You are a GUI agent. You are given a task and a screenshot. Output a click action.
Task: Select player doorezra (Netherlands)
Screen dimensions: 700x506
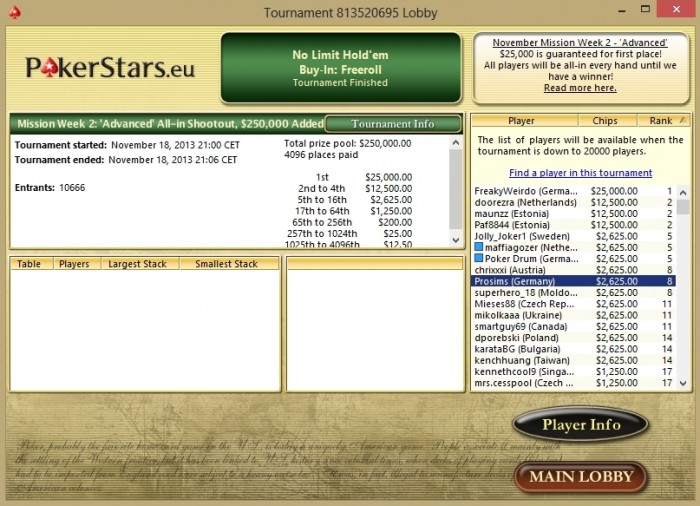tap(573, 202)
